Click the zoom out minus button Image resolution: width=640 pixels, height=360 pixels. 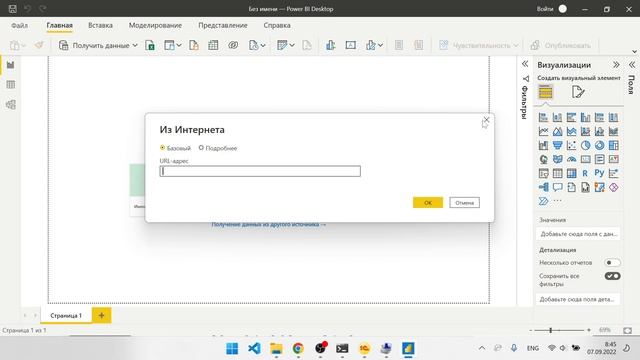[x=531, y=330]
